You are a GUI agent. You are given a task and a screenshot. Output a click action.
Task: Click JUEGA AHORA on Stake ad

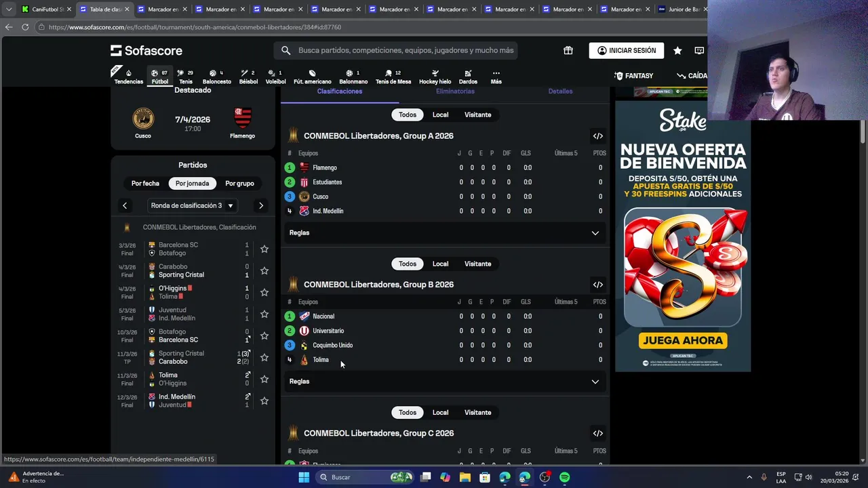point(683,340)
